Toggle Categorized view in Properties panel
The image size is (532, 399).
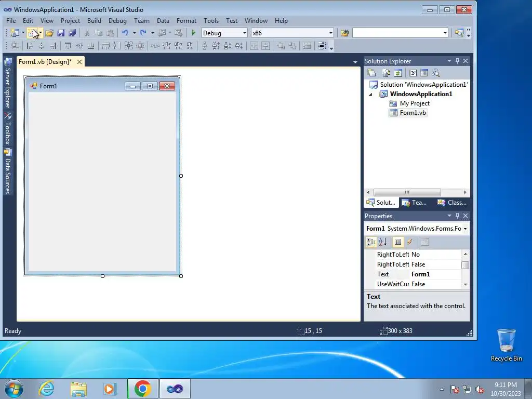point(371,242)
